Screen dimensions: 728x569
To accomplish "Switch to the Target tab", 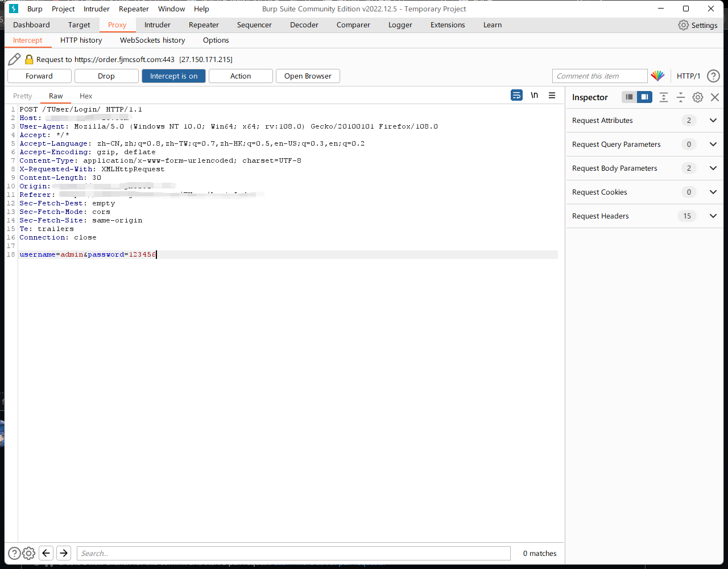I will click(79, 25).
